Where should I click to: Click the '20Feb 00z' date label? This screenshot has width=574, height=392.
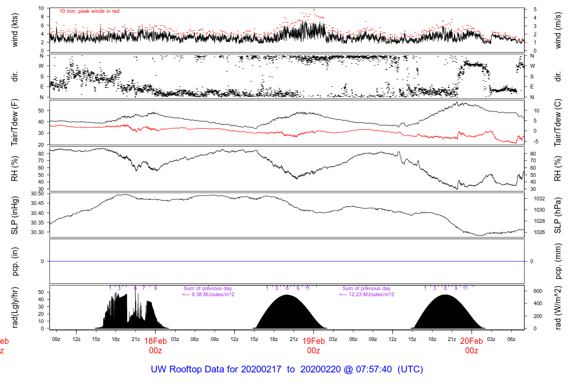tap(471, 346)
